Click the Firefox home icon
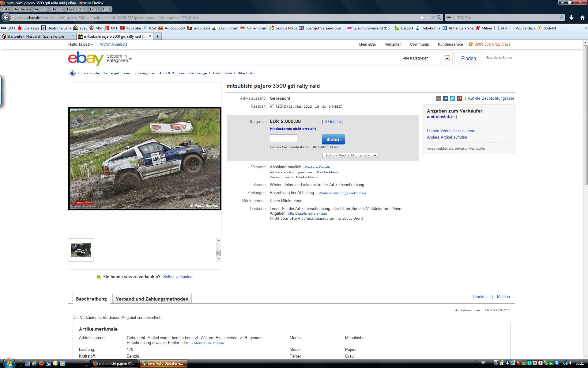 point(582,17)
